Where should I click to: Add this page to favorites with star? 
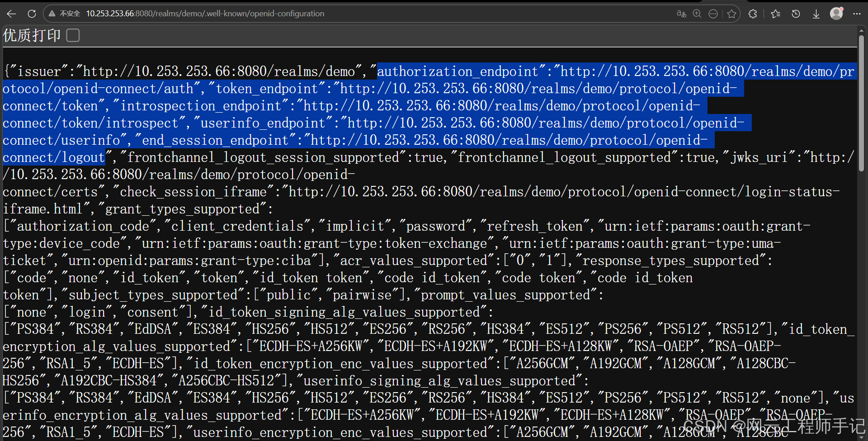pyautogui.click(x=732, y=14)
